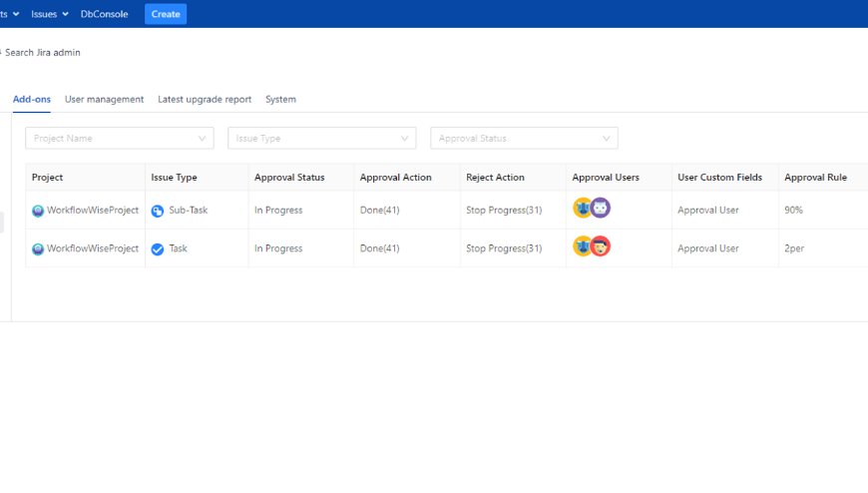
Task: Click the Task issue type text
Action: point(178,248)
